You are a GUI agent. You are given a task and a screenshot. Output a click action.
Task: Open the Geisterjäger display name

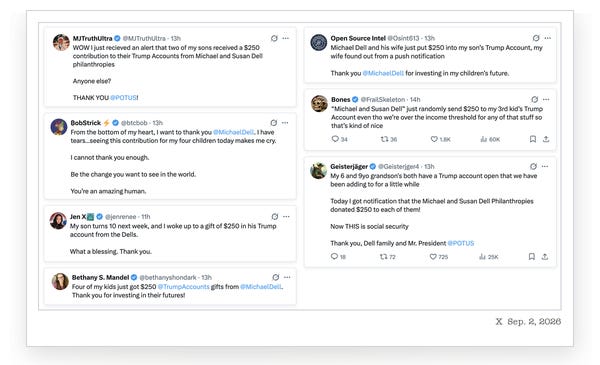pyautogui.click(x=349, y=166)
